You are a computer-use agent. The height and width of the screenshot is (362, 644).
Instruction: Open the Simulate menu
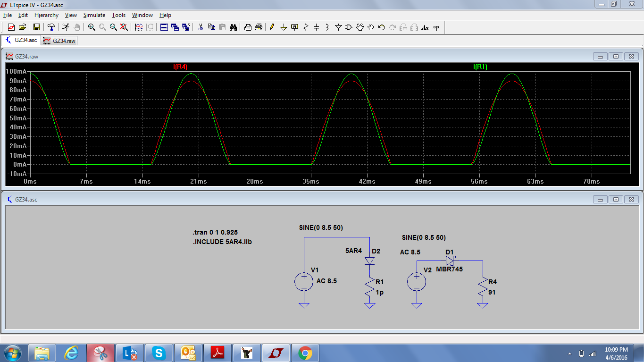tap(94, 15)
